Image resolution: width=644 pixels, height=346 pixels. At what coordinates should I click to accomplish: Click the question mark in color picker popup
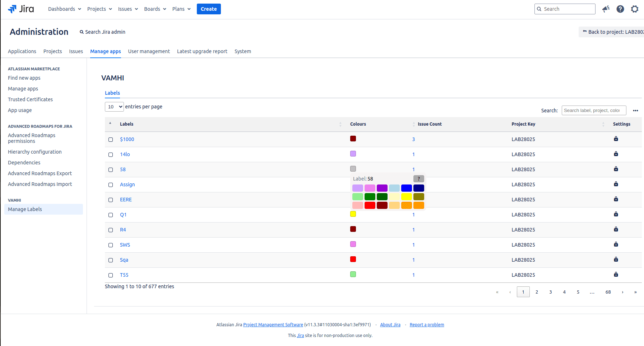coord(418,179)
